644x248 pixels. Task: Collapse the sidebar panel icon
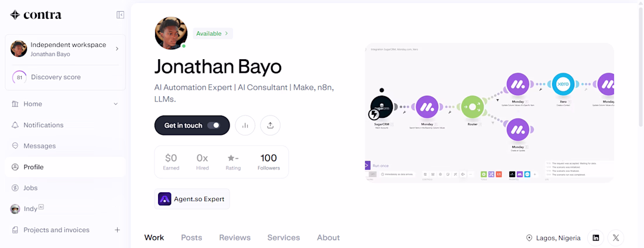[x=121, y=15]
